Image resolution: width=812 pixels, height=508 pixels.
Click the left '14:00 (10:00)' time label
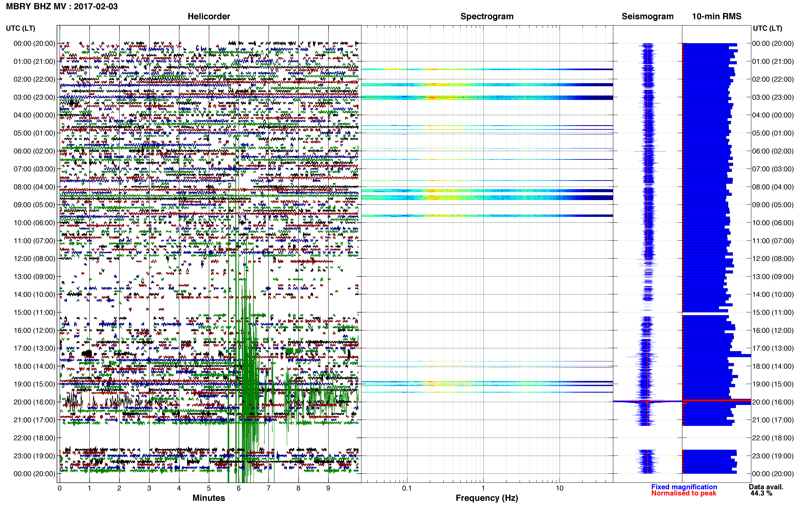[x=34, y=294]
